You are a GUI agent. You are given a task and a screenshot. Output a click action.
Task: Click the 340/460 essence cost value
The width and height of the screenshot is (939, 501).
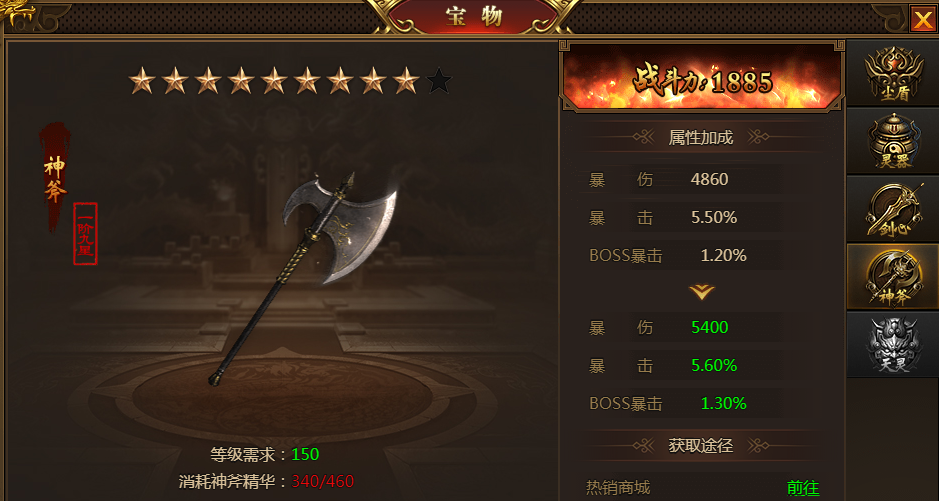[x=323, y=481]
